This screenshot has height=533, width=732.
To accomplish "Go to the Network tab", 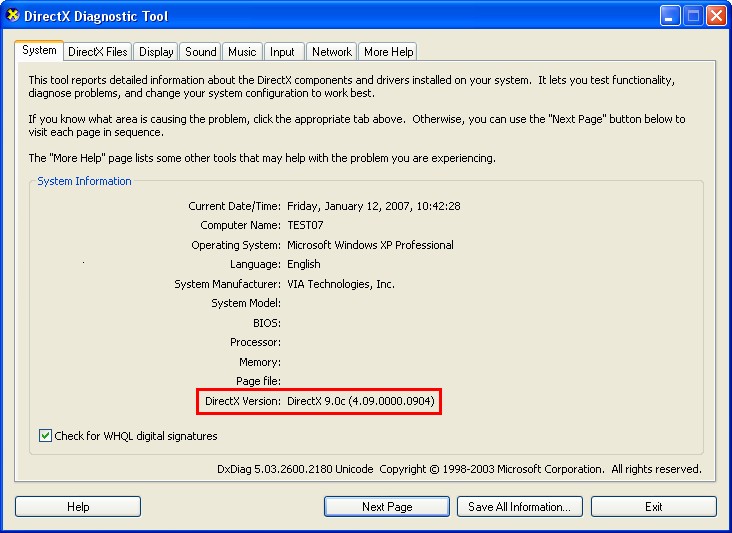I will 332,52.
